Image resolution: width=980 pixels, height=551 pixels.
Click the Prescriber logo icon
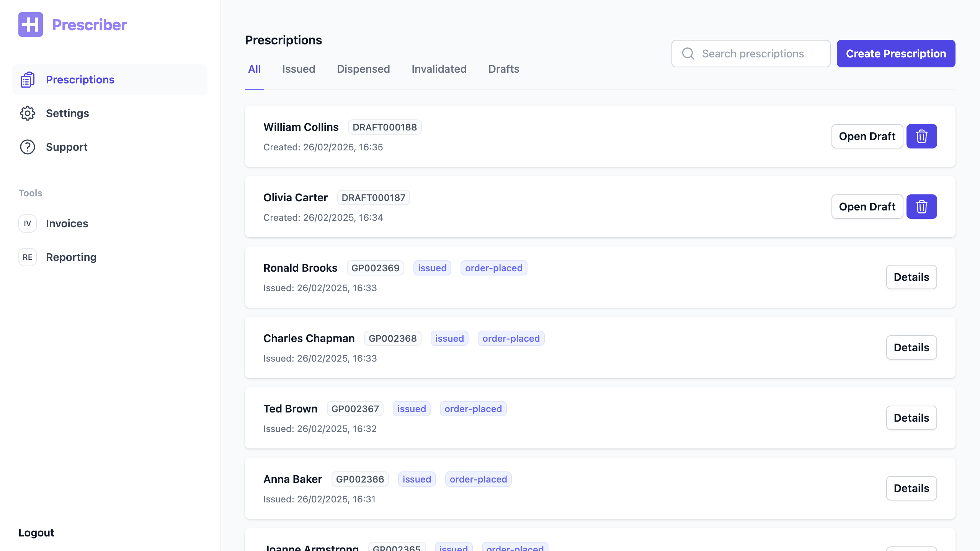[x=31, y=24]
